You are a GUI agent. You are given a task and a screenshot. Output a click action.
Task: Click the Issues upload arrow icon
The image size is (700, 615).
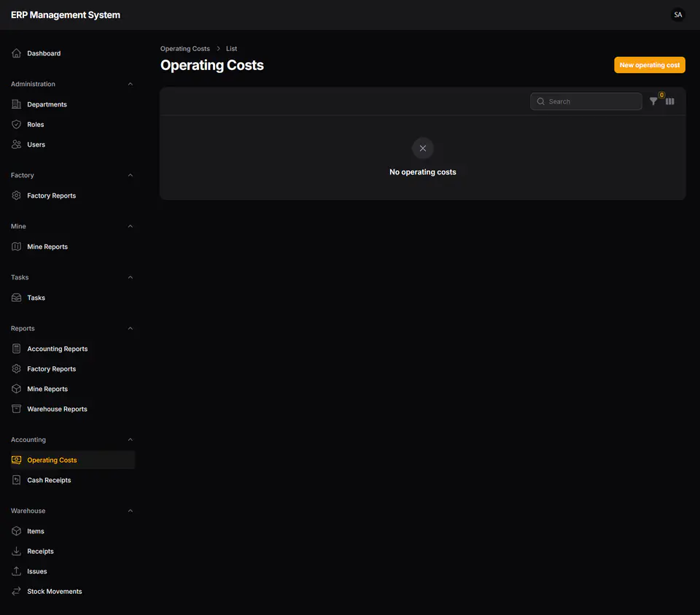[x=17, y=570]
